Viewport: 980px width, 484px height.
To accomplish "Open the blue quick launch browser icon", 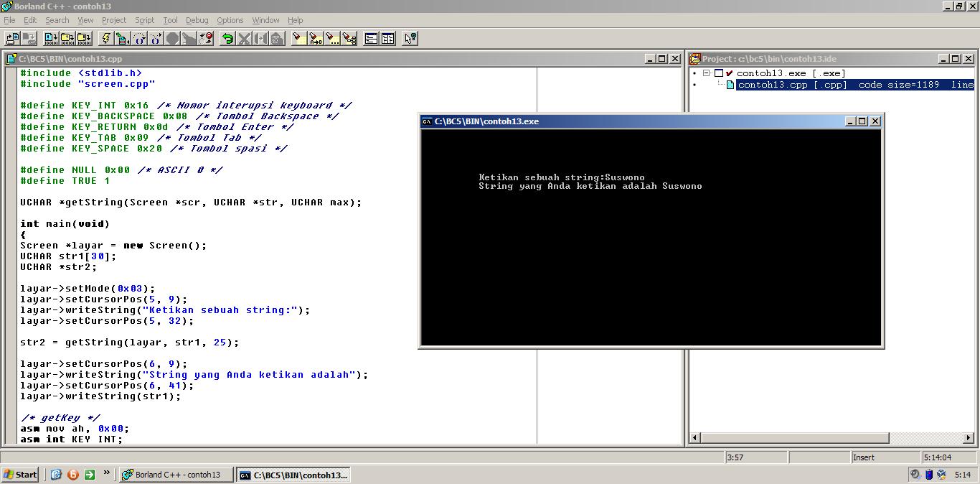I will pos(56,474).
